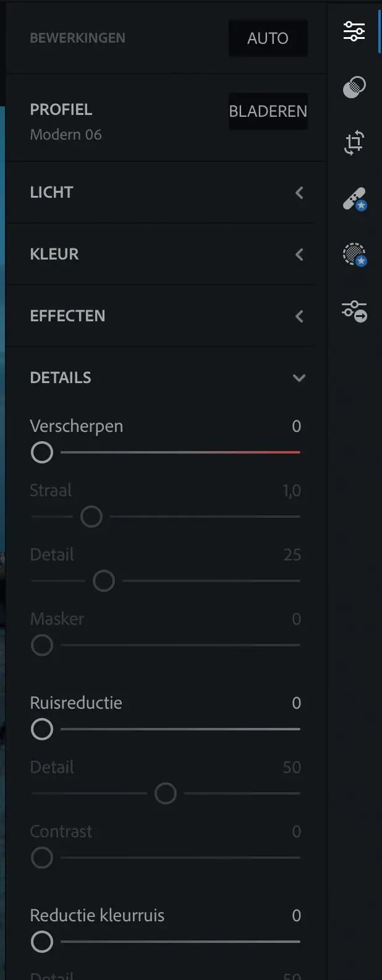Click the Ruisreductie value field

(296, 703)
